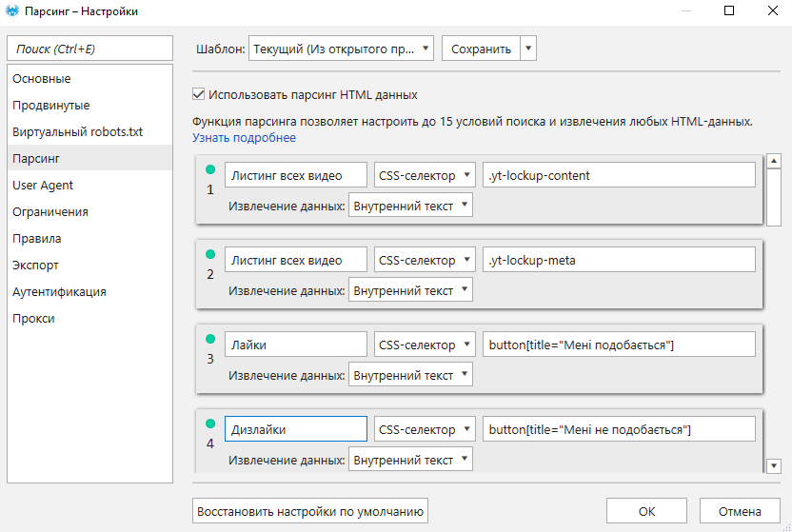Click the Поиск (Ctrl+E) search field

89,49
